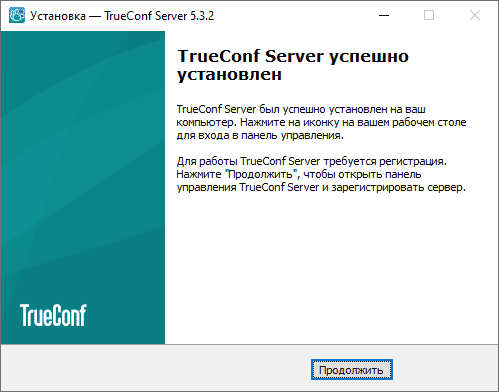Click the paragraph starting 'TrueConf Server был успешно установлен'

click(x=321, y=122)
